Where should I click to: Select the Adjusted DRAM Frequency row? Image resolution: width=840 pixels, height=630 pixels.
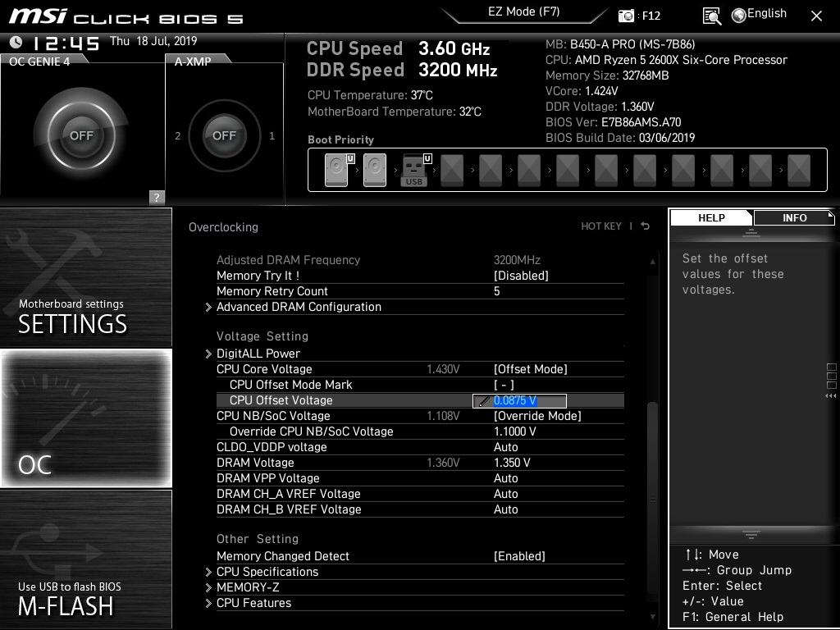pos(420,260)
